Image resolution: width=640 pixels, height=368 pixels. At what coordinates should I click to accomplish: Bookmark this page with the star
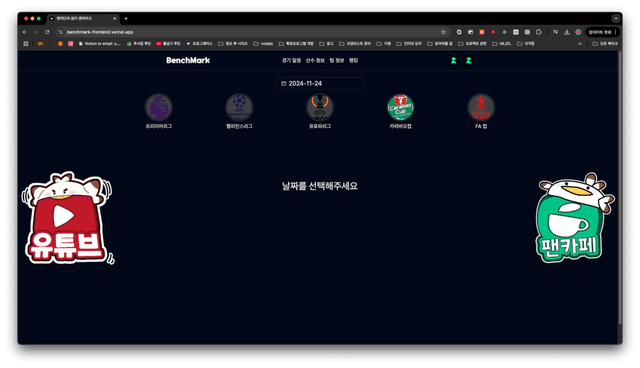tap(443, 32)
